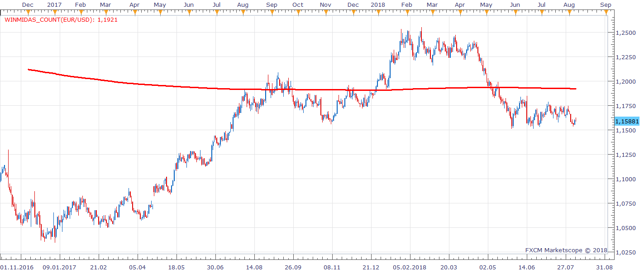This screenshot has width=644, height=273.
Task: Click date label 05.04
Action: [138, 268]
